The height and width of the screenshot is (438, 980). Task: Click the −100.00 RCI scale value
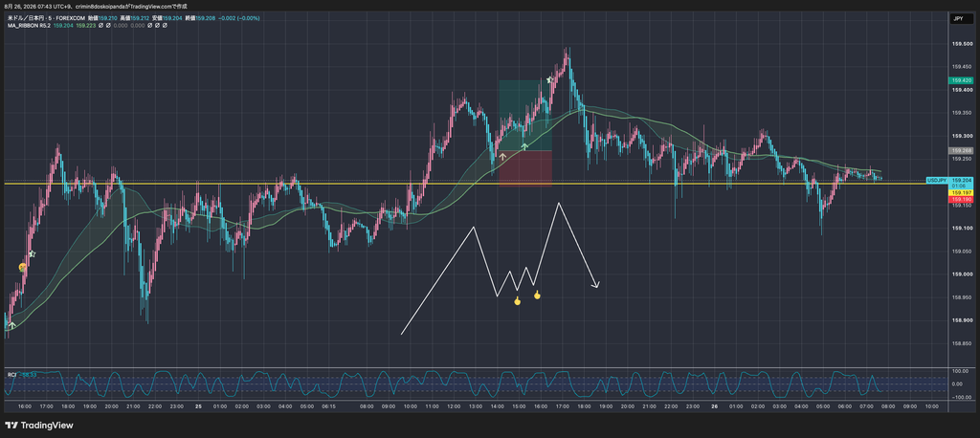[x=961, y=397]
